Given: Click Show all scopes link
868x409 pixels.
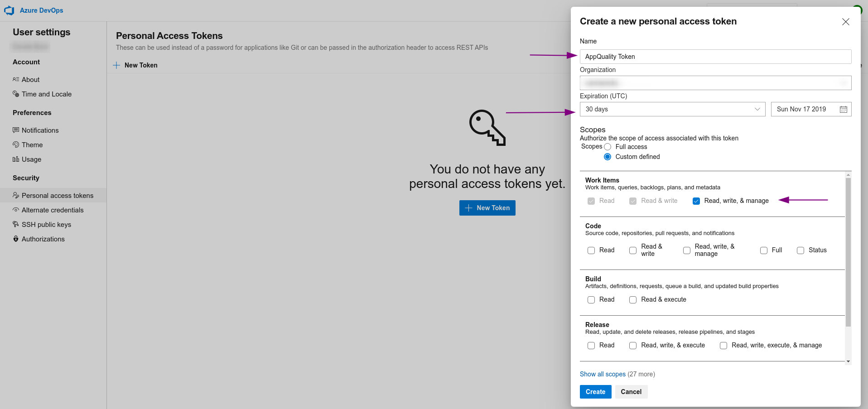Looking at the screenshot, I should point(603,374).
